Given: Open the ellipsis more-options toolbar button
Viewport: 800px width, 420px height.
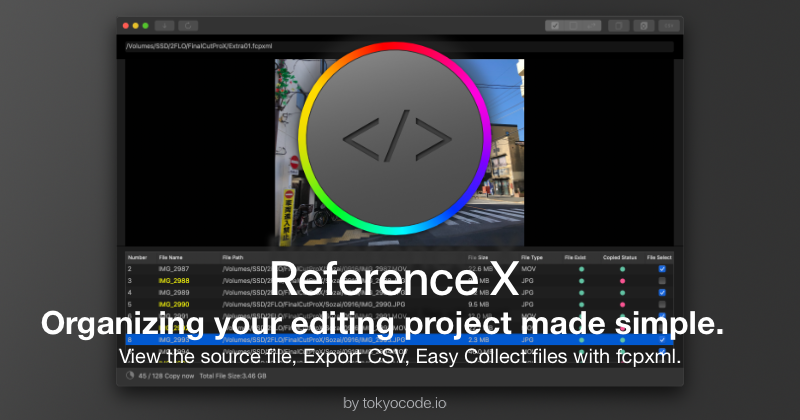Looking at the screenshot, I should coord(669,26).
